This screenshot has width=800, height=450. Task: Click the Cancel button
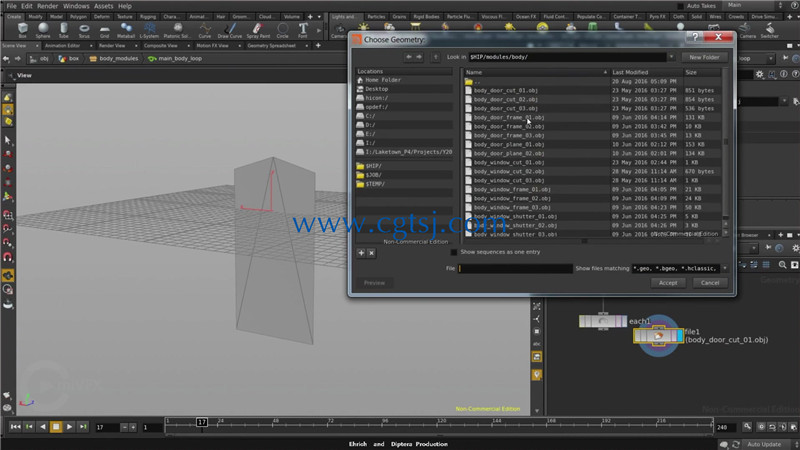[710, 283]
